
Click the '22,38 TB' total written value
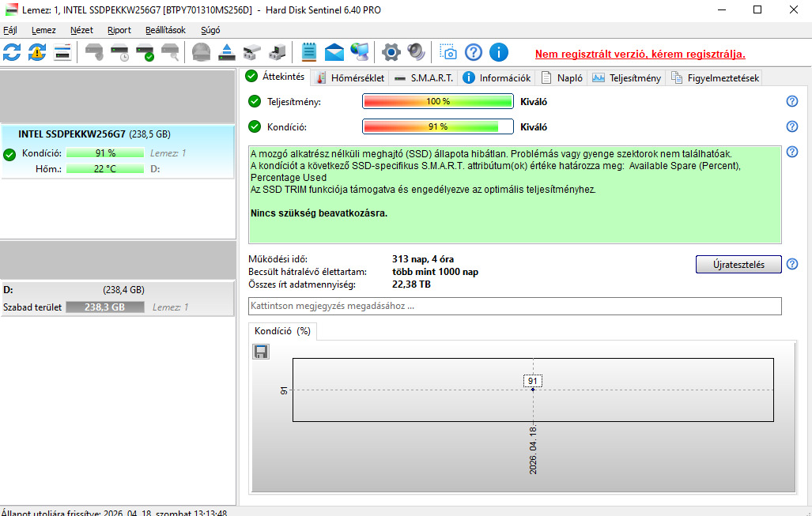click(x=411, y=284)
